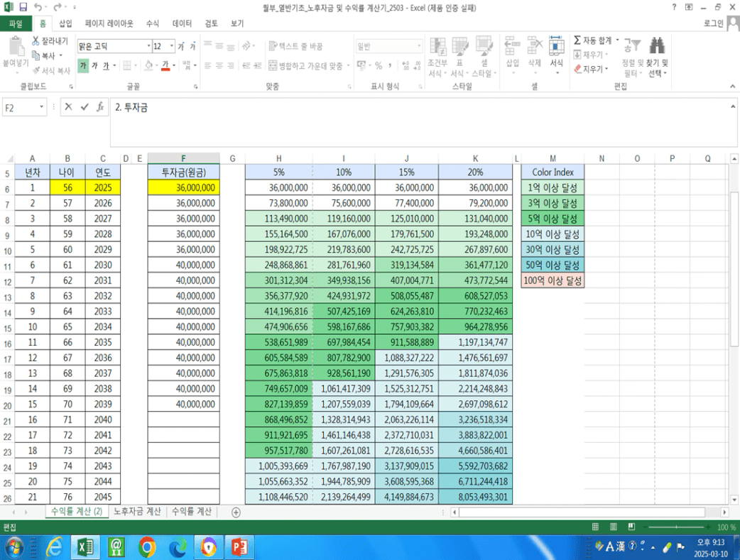Click the AutoSum (자동 합계) sigma icon

point(577,40)
